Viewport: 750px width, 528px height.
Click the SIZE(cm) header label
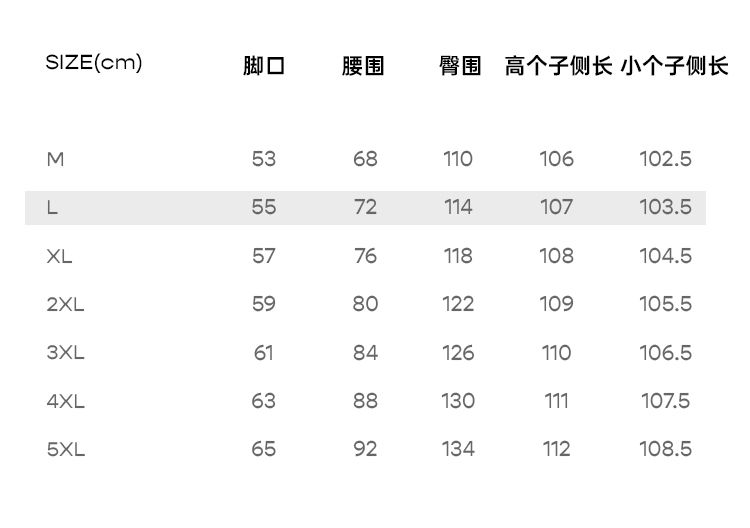point(94,63)
